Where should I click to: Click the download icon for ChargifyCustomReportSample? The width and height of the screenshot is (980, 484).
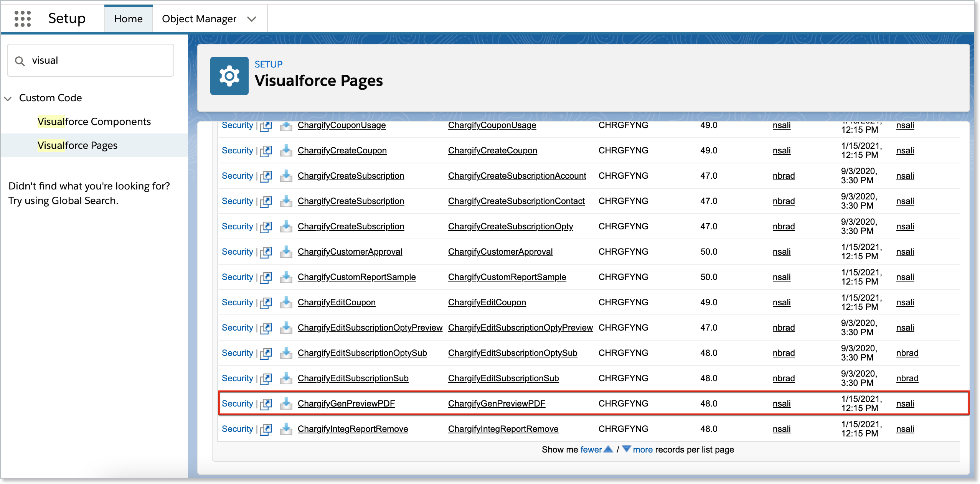287,277
